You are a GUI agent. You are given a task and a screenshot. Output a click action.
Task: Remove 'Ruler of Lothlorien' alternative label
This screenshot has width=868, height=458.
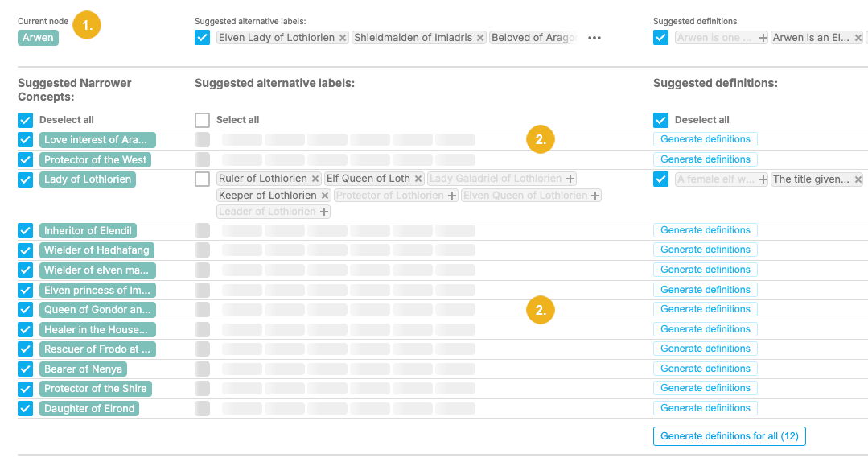315,179
